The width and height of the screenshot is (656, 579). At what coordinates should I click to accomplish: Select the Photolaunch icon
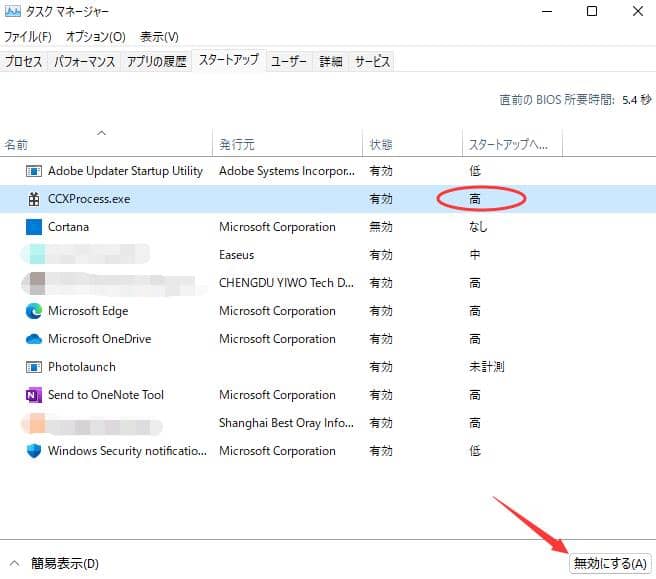[x=33, y=367]
